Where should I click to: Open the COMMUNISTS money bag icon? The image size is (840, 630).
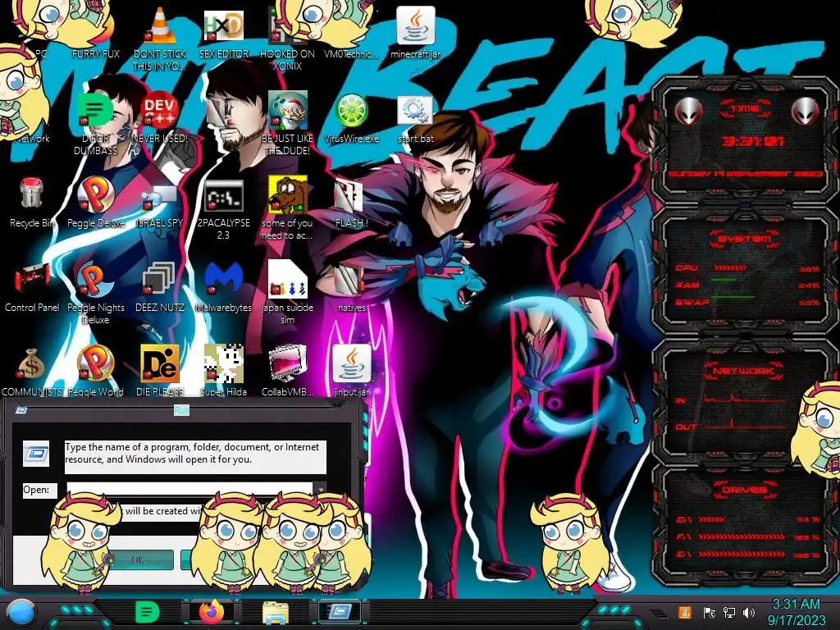(x=32, y=372)
